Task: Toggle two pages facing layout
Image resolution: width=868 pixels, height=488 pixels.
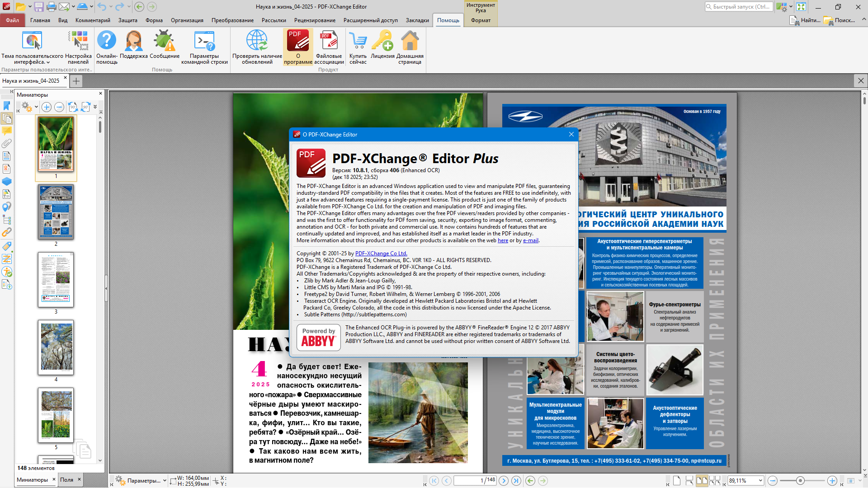Action: click(702, 481)
